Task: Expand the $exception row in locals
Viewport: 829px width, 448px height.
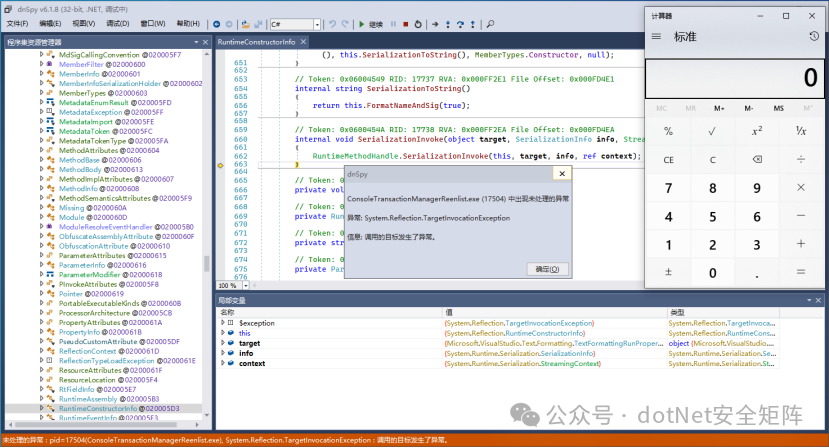Action: point(223,323)
